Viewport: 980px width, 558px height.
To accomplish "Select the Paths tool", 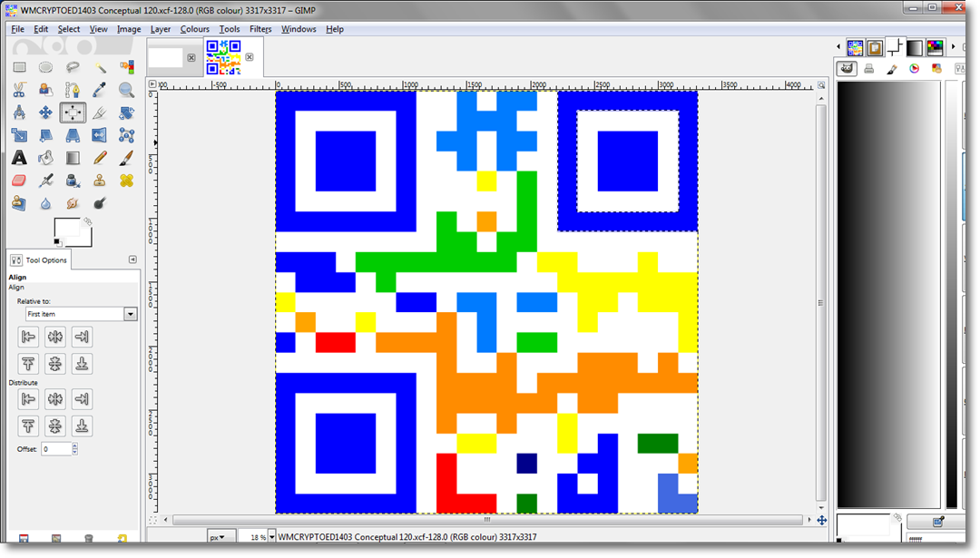I will pos(73,90).
